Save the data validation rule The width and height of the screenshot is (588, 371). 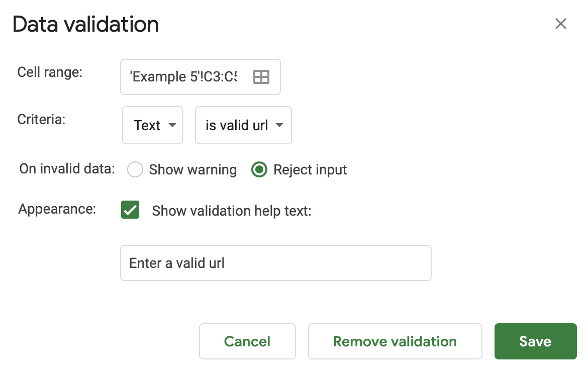click(x=535, y=341)
